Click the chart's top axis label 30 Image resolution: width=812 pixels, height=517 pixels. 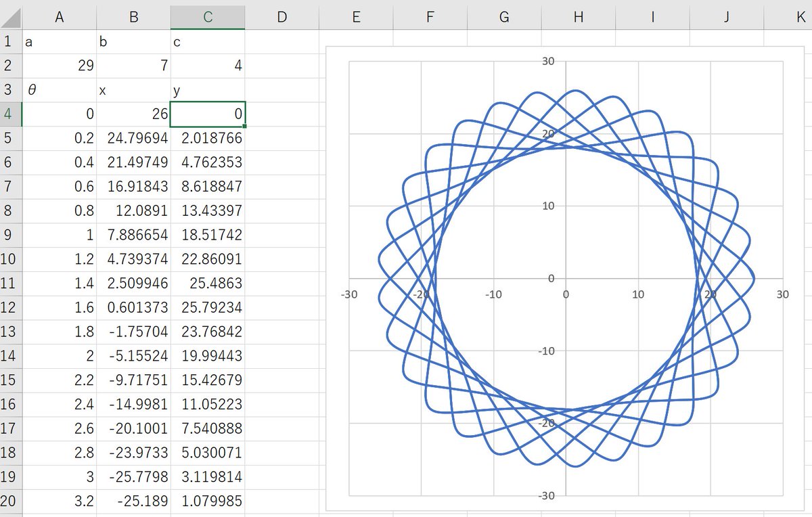(547, 62)
